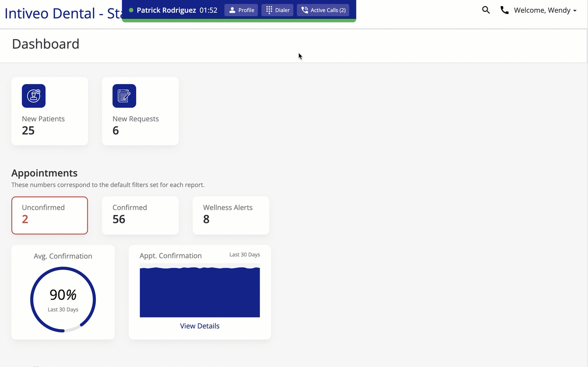The height and width of the screenshot is (367, 588).
Task: Select the New Patients icon
Action: click(34, 96)
